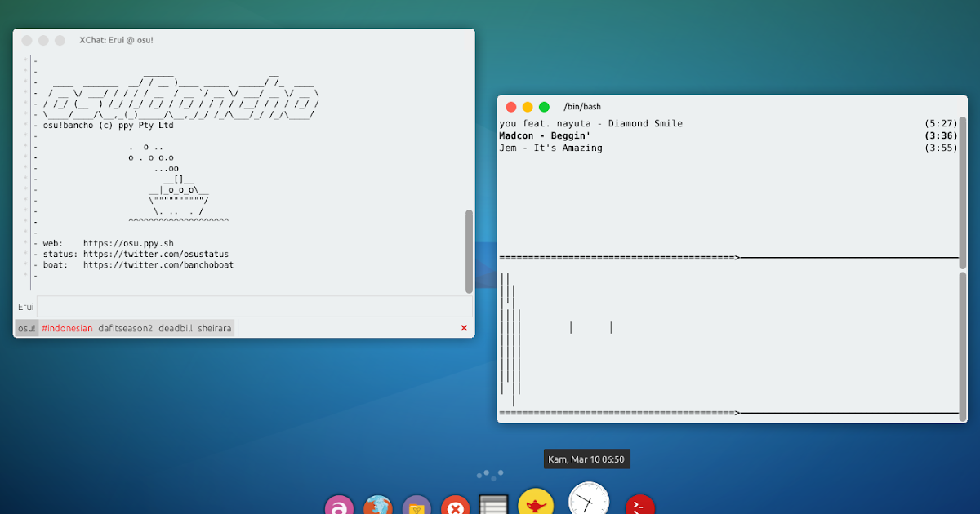This screenshot has width=980, height=514.
Task: Open the pink application launcher dock icon
Action: click(x=339, y=506)
